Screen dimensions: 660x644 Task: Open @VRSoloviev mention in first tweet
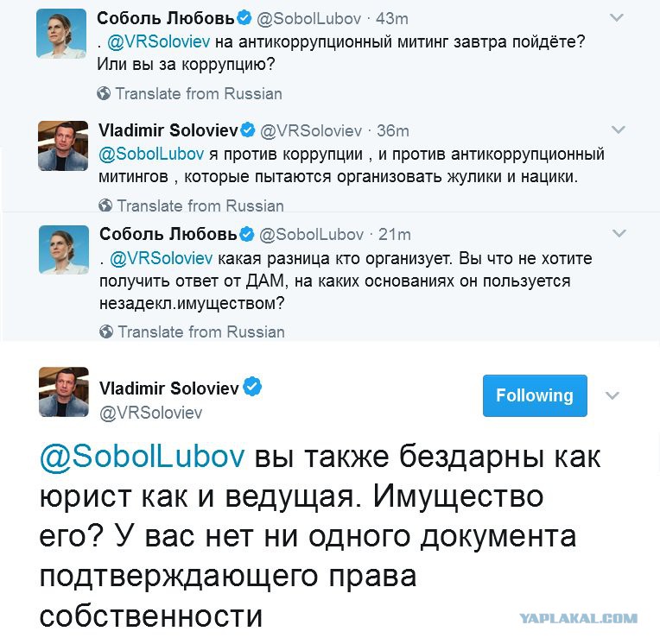tap(159, 41)
